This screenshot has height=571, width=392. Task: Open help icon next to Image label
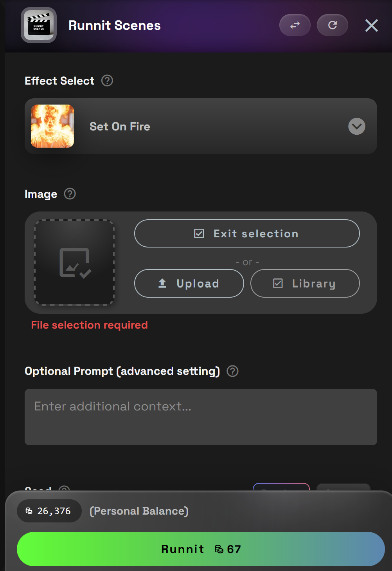coord(70,194)
